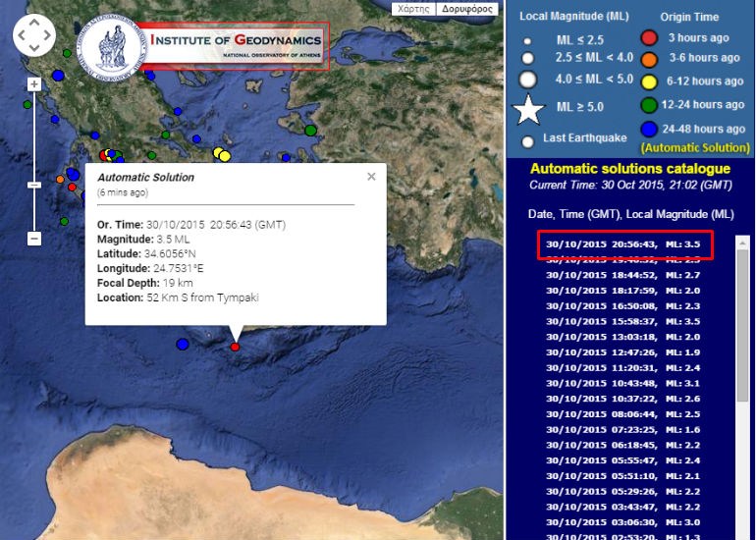
Task: Open catalogue entry 18:44:52 ML 2.7
Action: coord(622,275)
